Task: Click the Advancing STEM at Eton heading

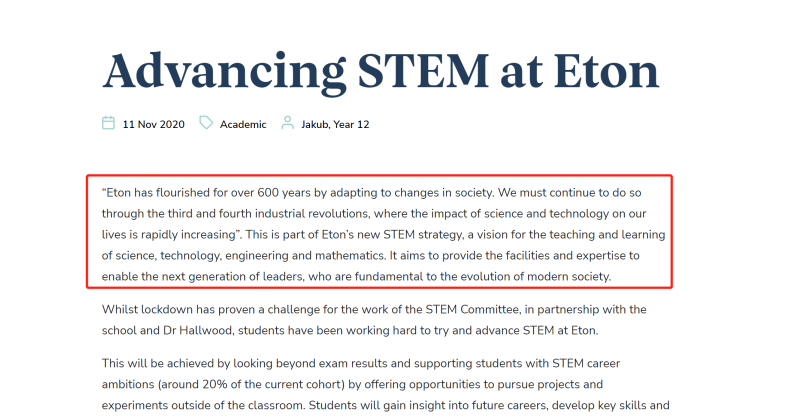Action: click(381, 71)
